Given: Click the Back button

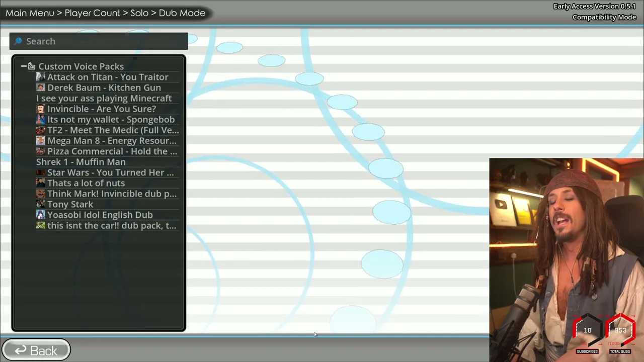Looking at the screenshot, I should tap(36, 350).
